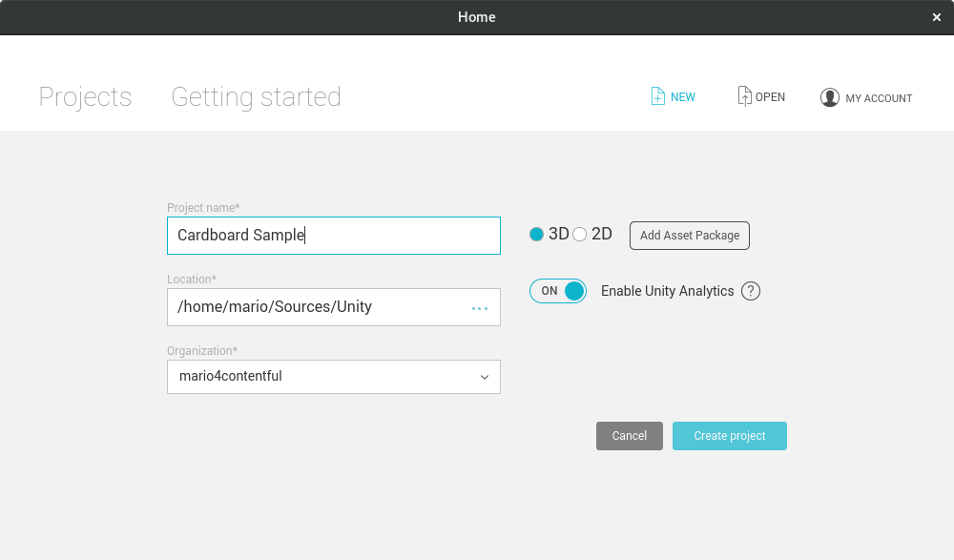Screen dimensions: 954x560
Task: Click the NEW project document icon
Action: [x=657, y=96]
